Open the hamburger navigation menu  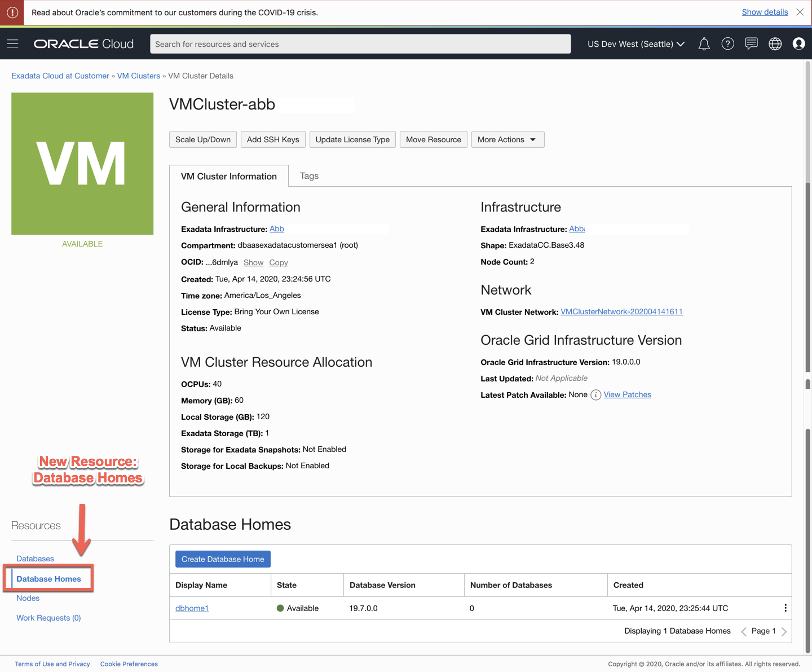12,44
